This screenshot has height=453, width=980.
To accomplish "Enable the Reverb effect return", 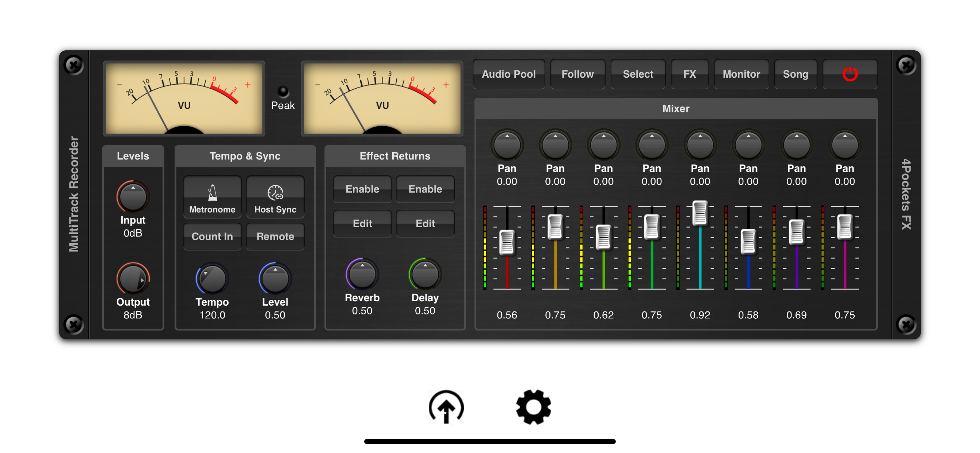I will click(x=362, y=189).
